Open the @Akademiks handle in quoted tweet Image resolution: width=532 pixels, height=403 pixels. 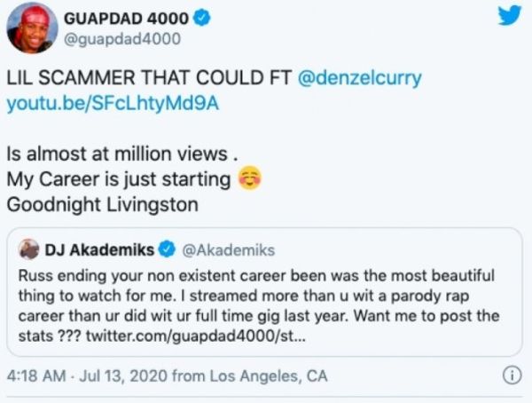(x=229, y=250)
